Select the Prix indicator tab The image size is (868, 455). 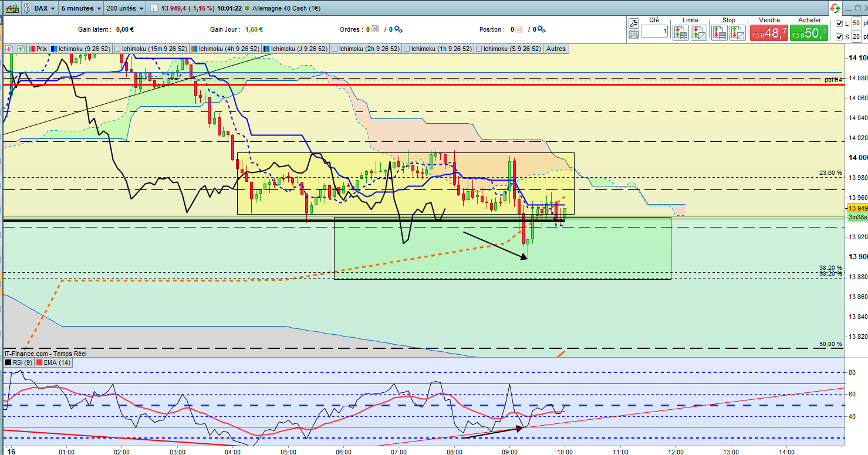coord(38,49)
